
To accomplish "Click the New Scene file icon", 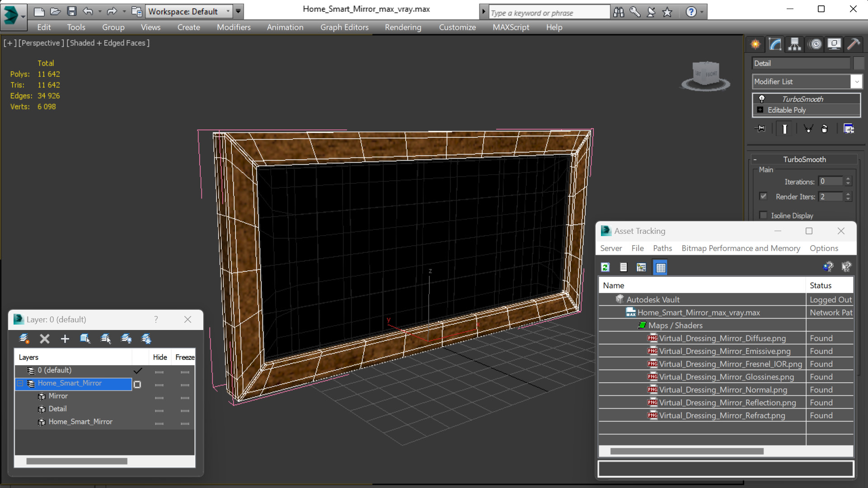I will pos(39,11).
